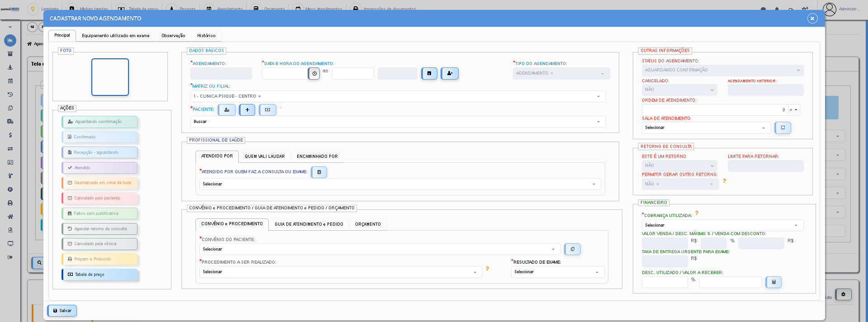Viewport: 868px width, 322px height.
Task: Select the Encaminhado Por tab
Action: [317, 156]
